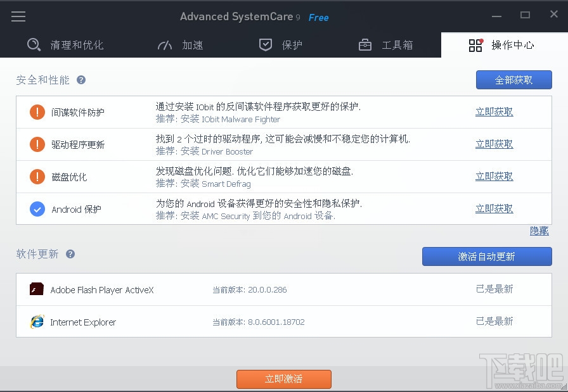Screen dimensions: 568x392
Task: Click 立即获取 for 驱动程序更新
Action: tap(494, 144)
